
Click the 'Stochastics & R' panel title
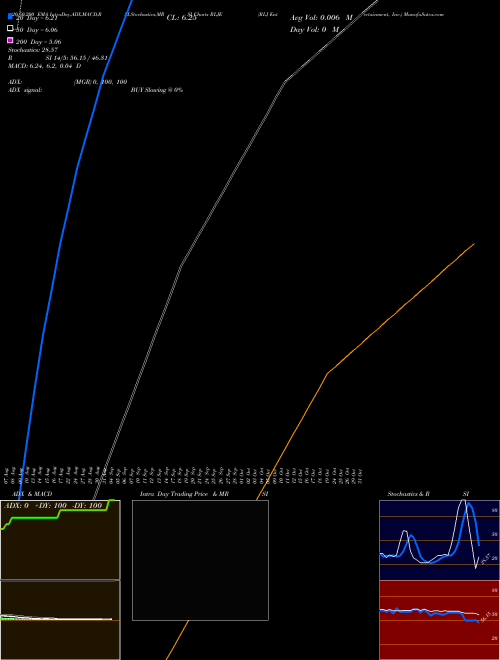coord(408,494)
